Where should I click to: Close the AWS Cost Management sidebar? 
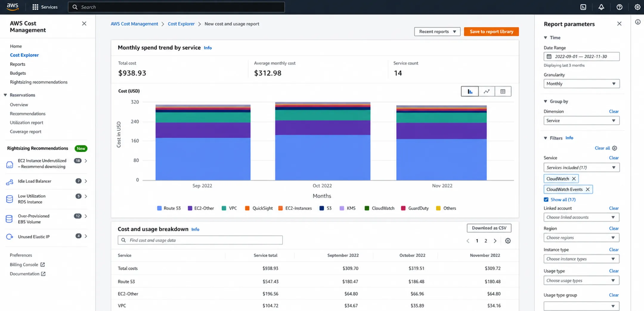[84, 24]
